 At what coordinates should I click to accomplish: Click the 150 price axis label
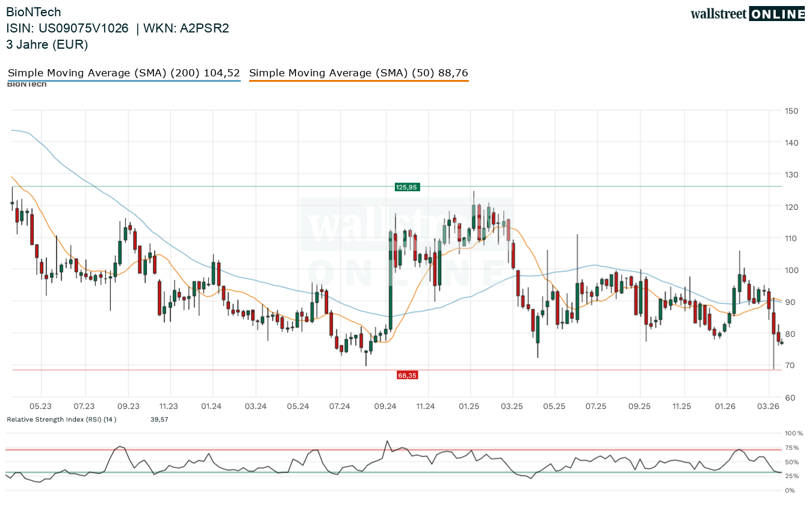pyautogui.click(x=791, y=111)
